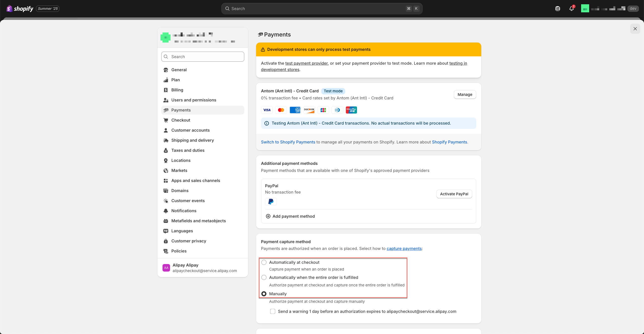644x334 pixels.
Task: Click the store name header in sidebar
Action: pos(203,38)
